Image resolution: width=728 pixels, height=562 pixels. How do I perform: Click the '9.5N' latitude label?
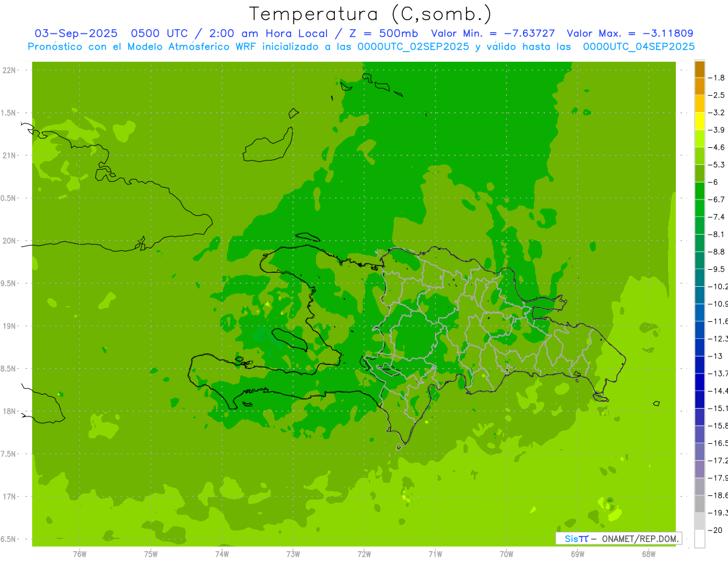point(8,284)
